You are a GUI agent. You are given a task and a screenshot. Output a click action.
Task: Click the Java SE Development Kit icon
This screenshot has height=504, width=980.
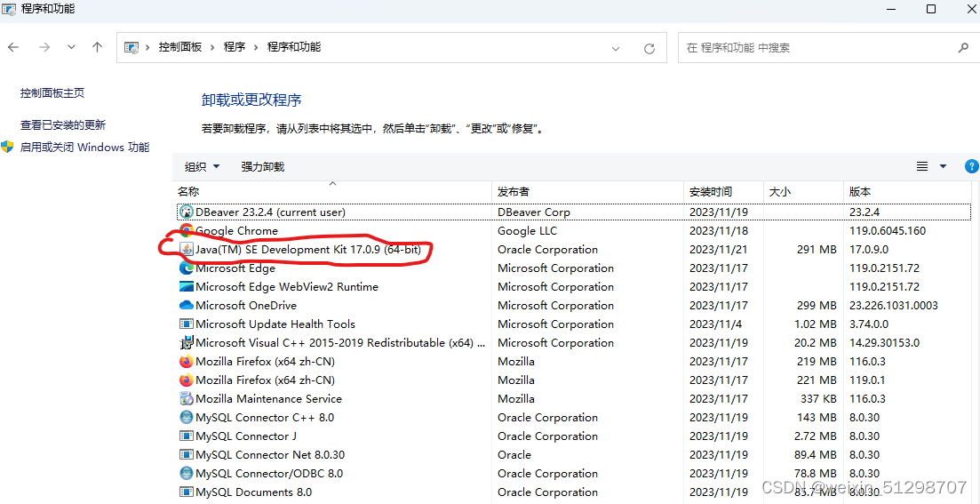click(187, 250)
